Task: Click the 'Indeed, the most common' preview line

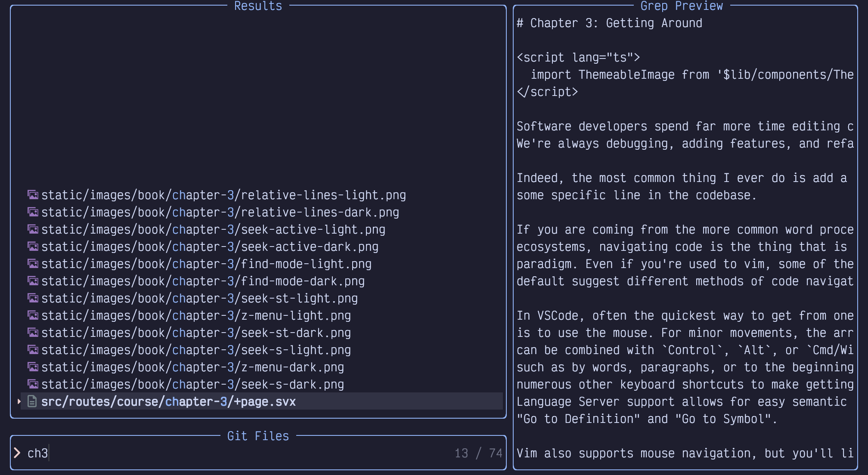Action: coord(682,178)
